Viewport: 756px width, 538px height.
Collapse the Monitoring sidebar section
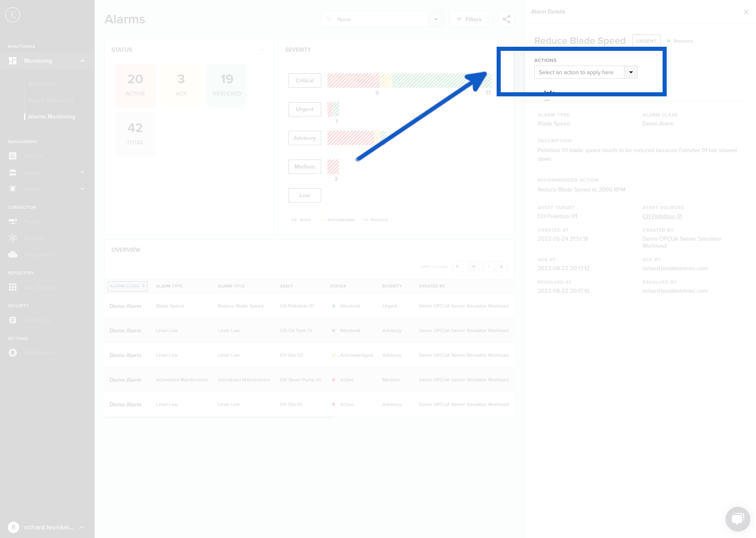tap(82, 61)
